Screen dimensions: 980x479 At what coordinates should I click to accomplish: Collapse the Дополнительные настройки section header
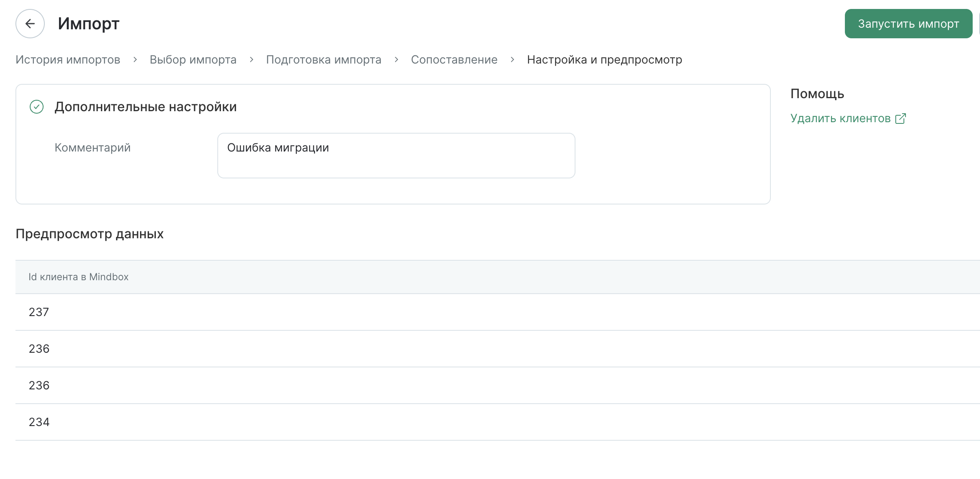(x=146, y=107)
